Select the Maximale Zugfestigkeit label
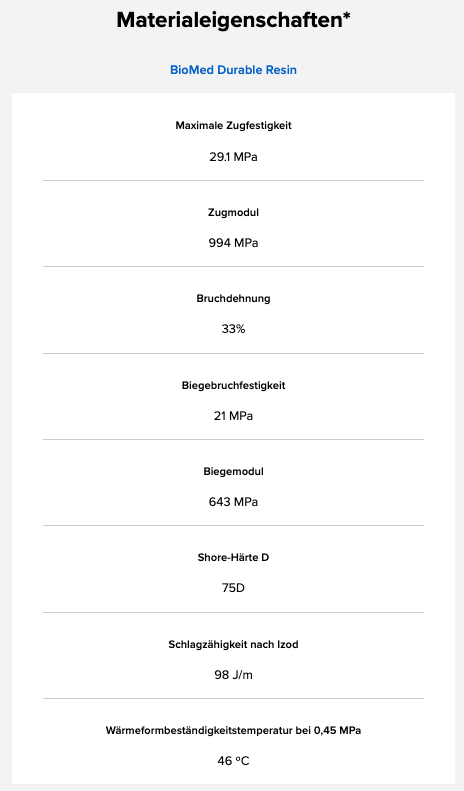The image size is (464, 791). point(233,126)
